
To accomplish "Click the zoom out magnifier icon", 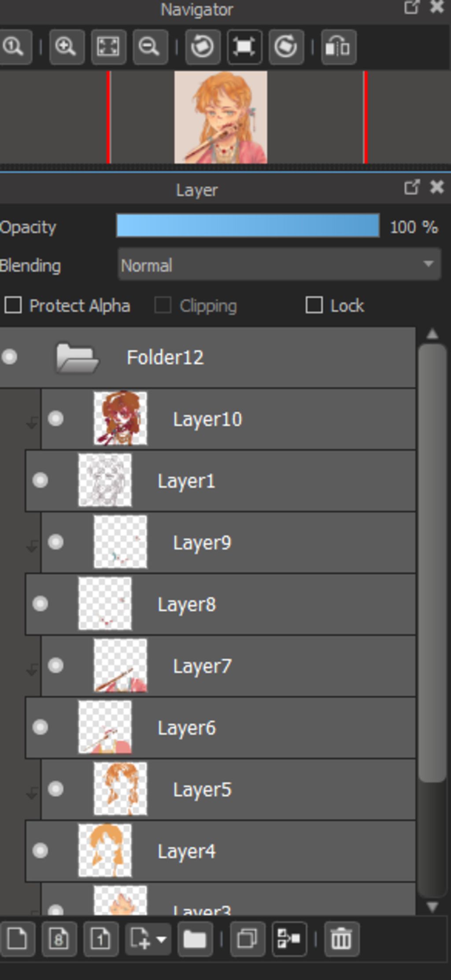I will pos(150,47).
